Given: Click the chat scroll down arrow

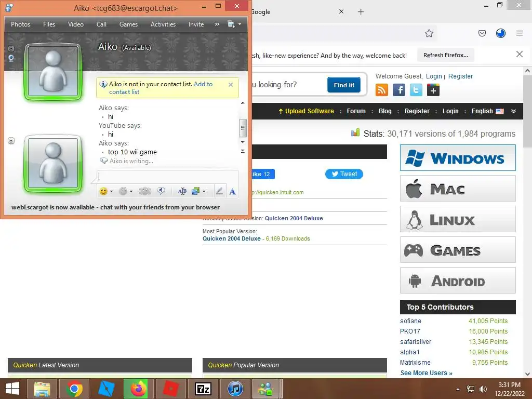Looking at the screenshot, I should click(243, 142).
